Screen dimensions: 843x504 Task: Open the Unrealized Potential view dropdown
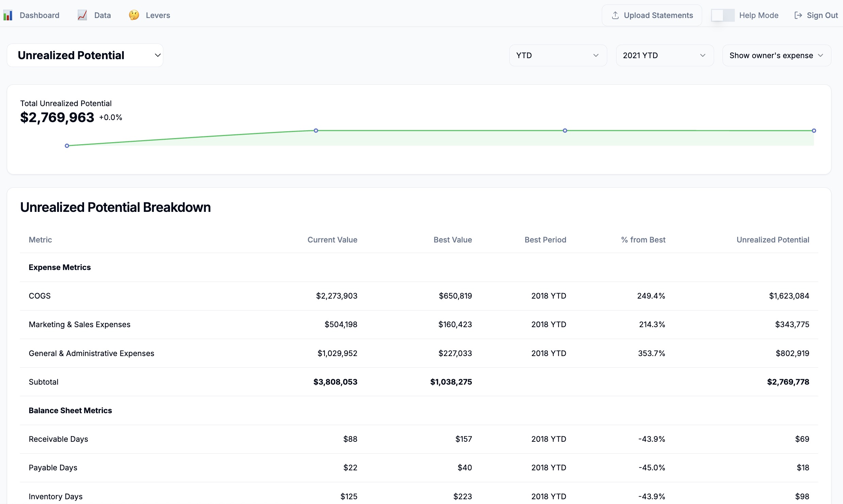[x=85, y=55]
